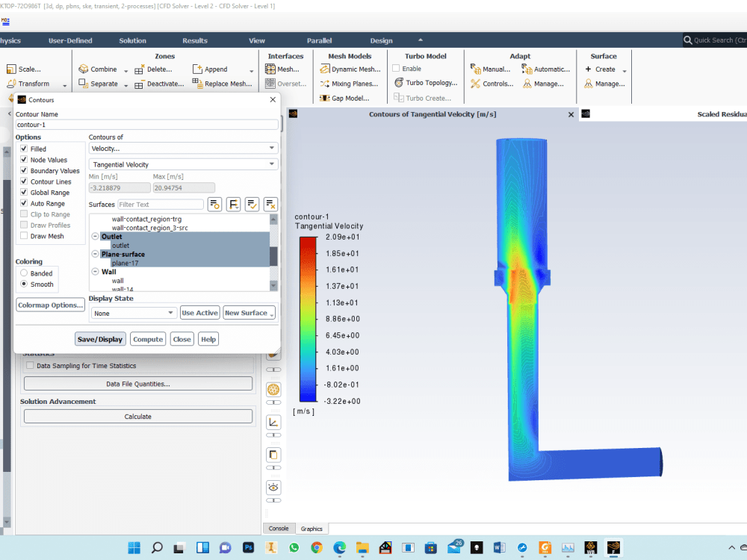Click the copy screenshot icon in graphics sidebar
The image size is (747, 560).
[x=273, y=455]
